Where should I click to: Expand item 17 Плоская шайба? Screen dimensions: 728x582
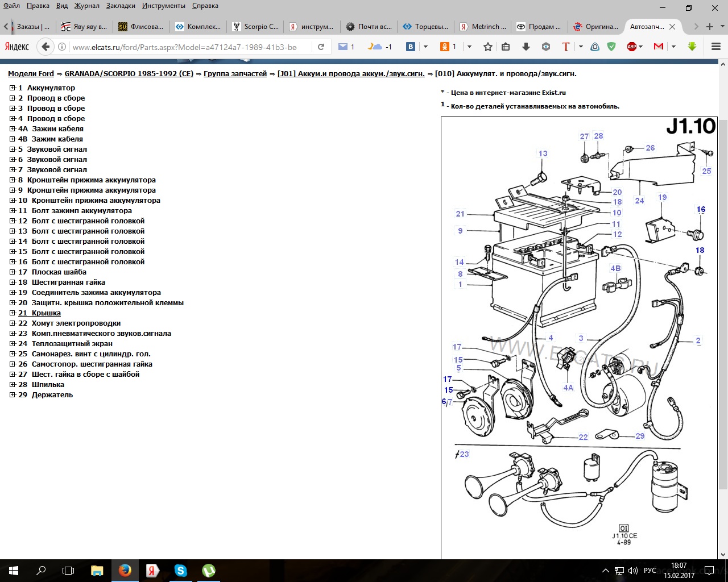(x=12, y=272)
